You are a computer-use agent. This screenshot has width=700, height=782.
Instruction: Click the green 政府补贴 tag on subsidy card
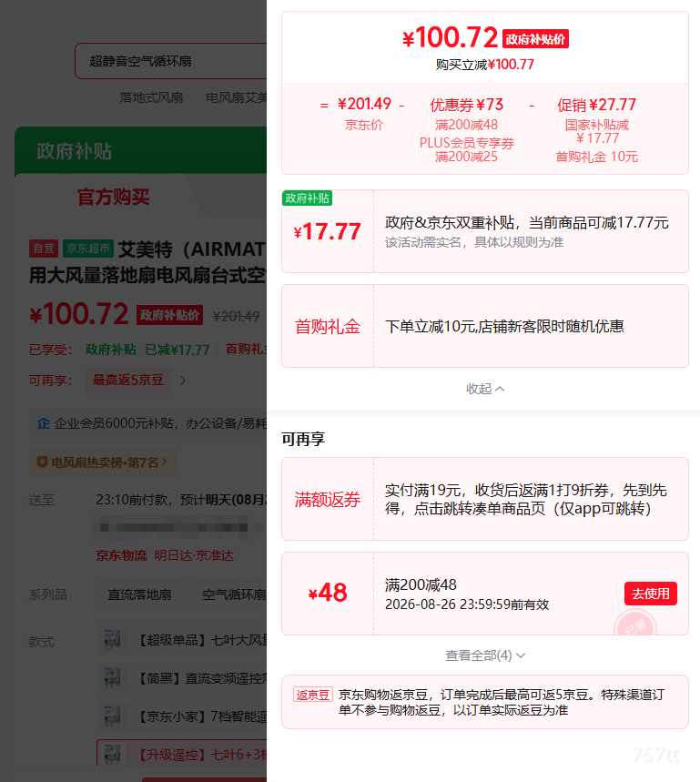point(307,198)
